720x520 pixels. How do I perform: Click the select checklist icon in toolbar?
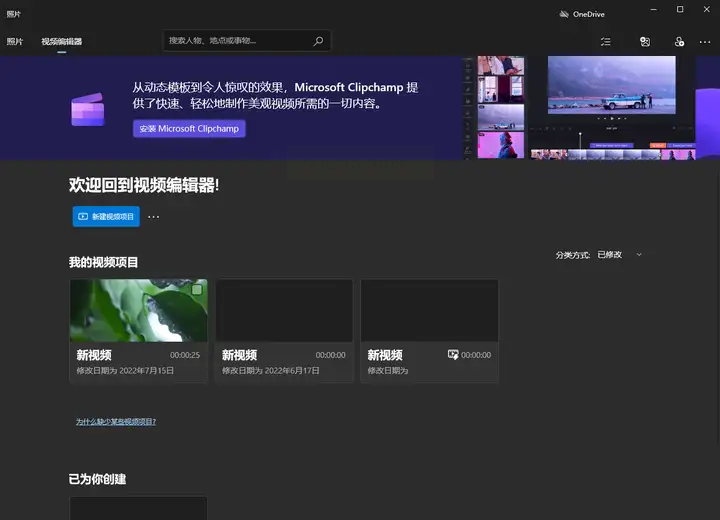coord(606,42)
